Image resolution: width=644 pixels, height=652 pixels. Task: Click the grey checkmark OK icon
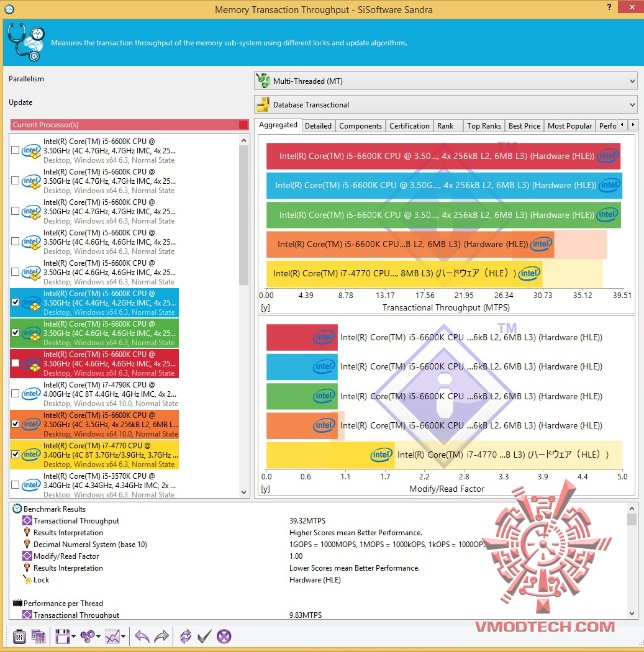point(204,636)
